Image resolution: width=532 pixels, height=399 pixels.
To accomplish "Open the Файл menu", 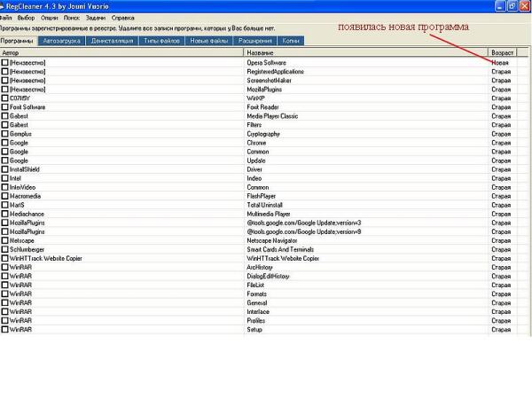I will tap(7, 17).
